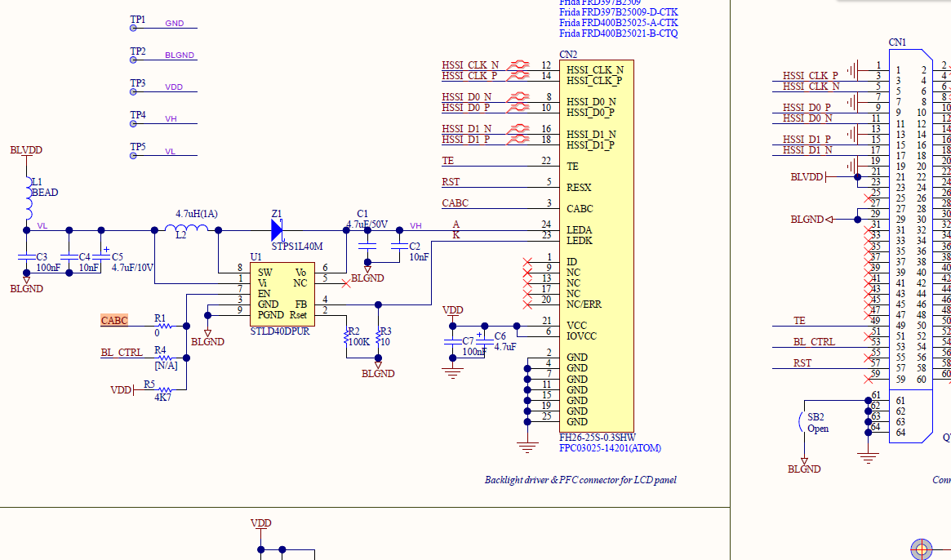Open the Frida FRD400B25021-B-CTQ link
951x560 pixels.
[618, 33]
